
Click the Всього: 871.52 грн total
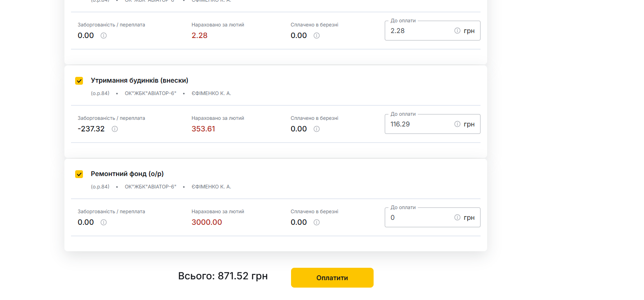pyautogui.click(x=223, y=276)
